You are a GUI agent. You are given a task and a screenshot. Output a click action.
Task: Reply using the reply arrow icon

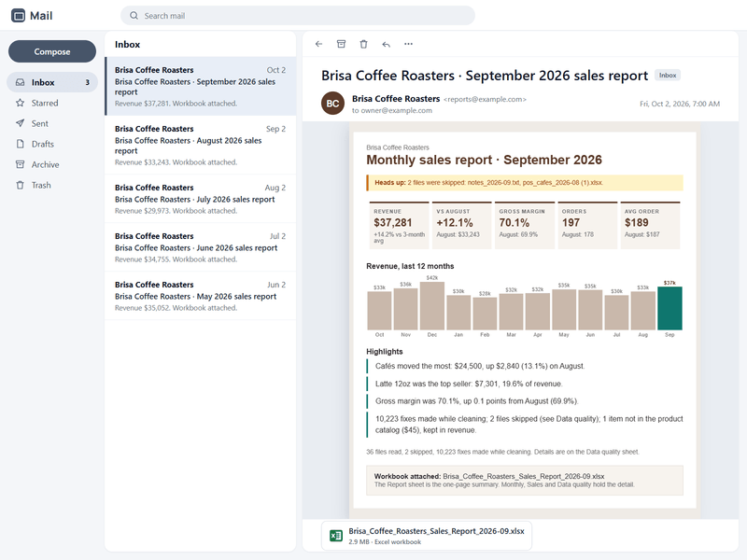click(386, 44)
